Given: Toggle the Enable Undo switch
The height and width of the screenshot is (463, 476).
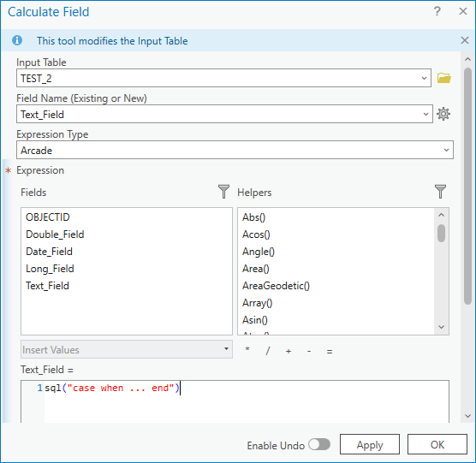Looking at the screenshot, I should click(319, 445).
